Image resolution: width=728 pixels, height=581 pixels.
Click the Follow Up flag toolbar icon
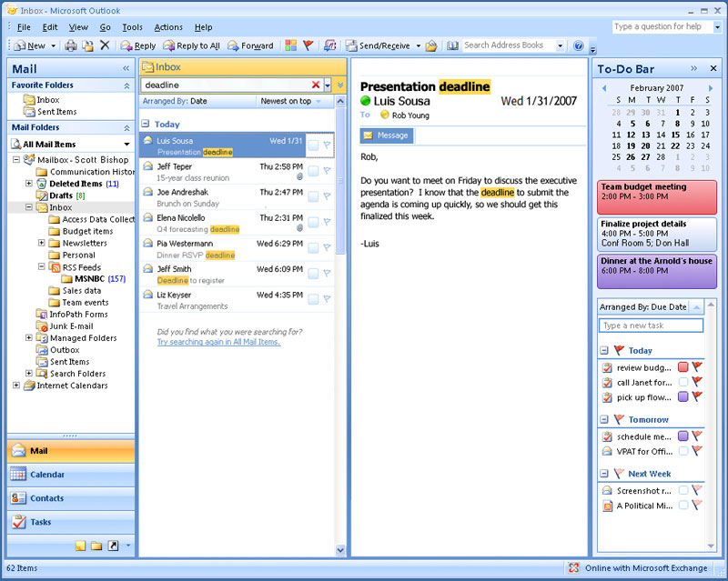[x=308, y=45]
